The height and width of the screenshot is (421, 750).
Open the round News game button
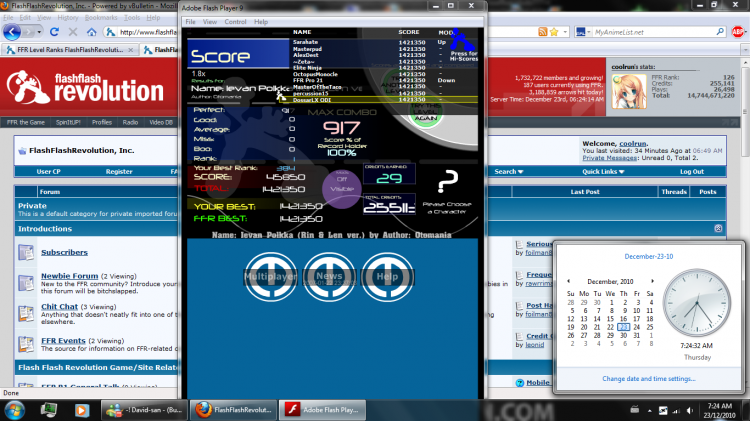coord(329,277)
